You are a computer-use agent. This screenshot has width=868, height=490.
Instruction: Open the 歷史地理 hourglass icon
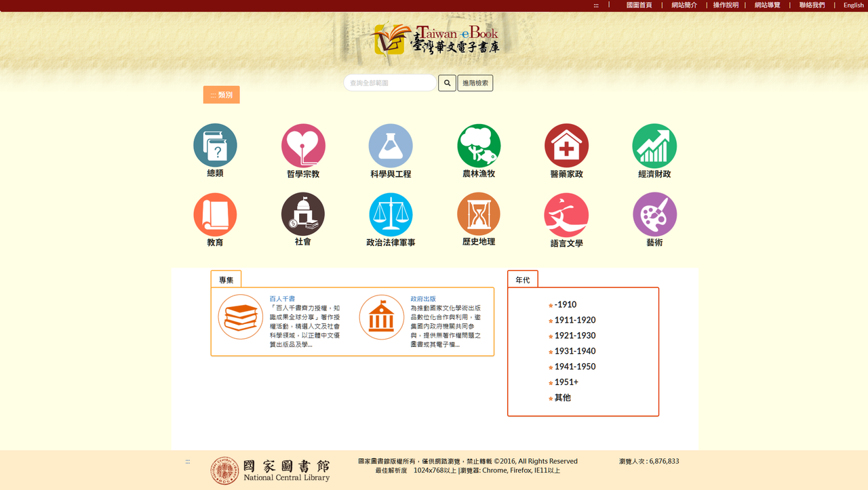pyautogui.click(x=479, y=214)
